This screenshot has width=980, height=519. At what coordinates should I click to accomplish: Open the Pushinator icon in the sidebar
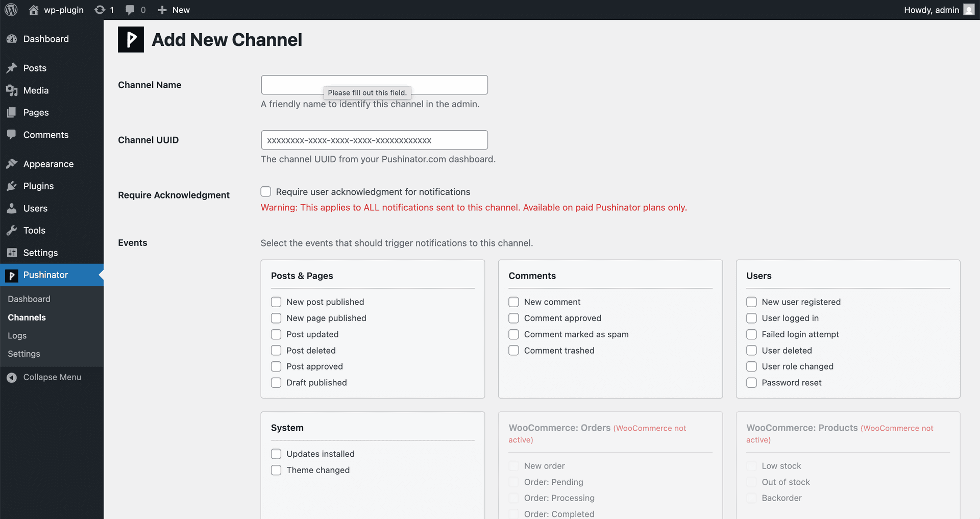point(12,275)
